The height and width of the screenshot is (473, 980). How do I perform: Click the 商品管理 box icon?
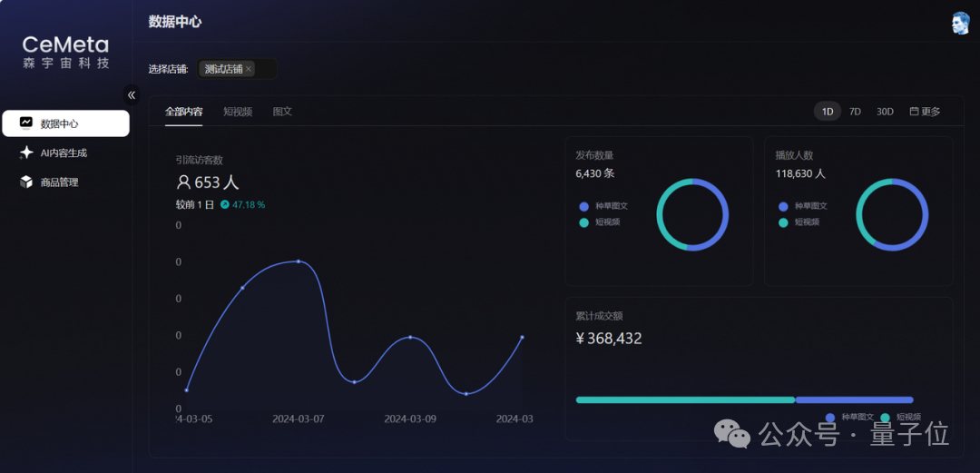pyautogui.click(x=26, y=182)
